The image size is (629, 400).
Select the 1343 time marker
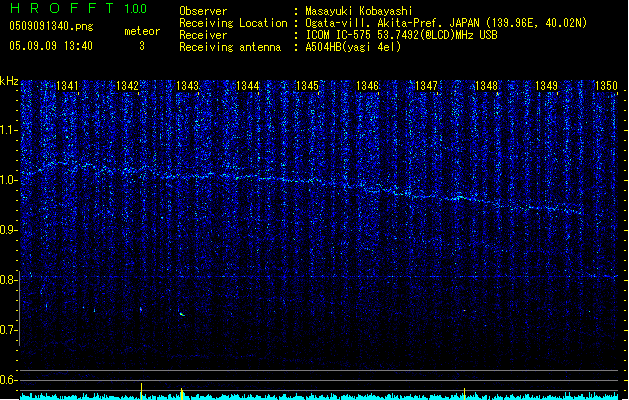click(x=187, y=87)
